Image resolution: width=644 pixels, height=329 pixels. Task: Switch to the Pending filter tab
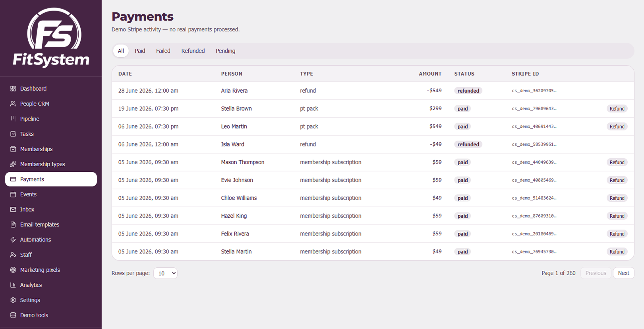coord(225,51)
